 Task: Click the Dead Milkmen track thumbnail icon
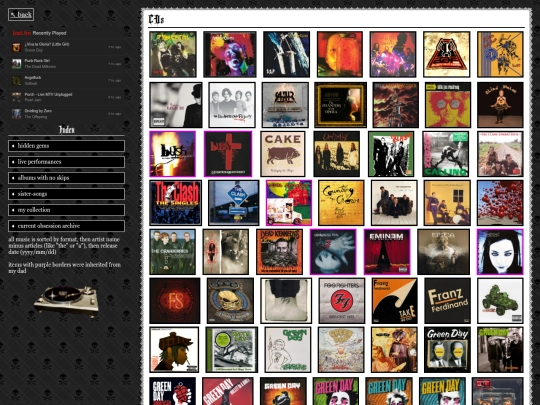pyautogui.click(x=16, y=64)
